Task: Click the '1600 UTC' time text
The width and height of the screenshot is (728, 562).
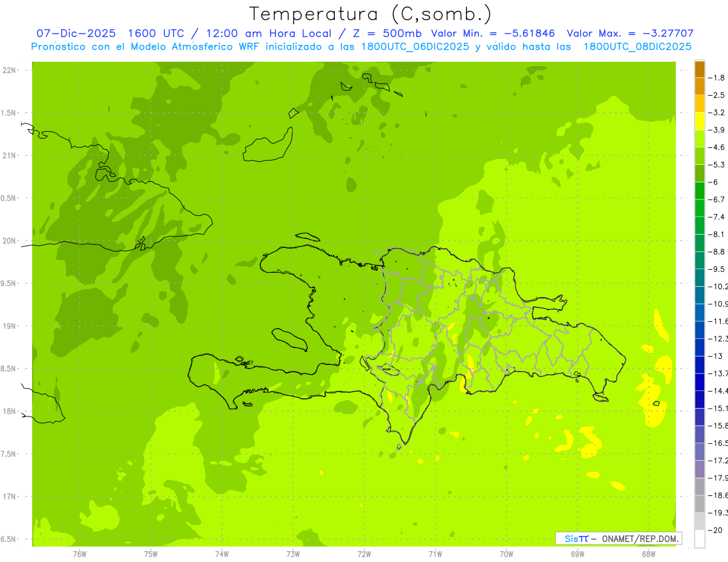Action: 156,33
